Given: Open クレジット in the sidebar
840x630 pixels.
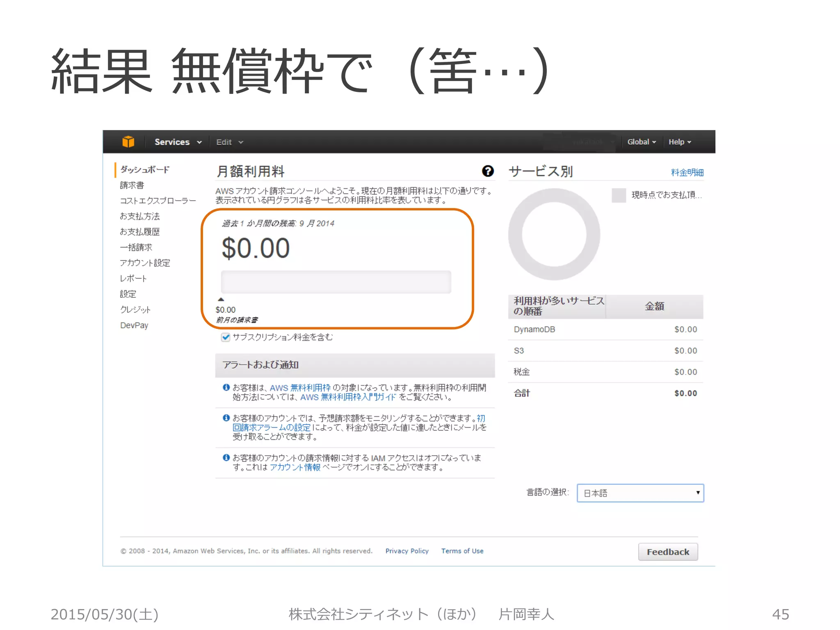Looking at the screenshot, I should (x=135, y=310).
